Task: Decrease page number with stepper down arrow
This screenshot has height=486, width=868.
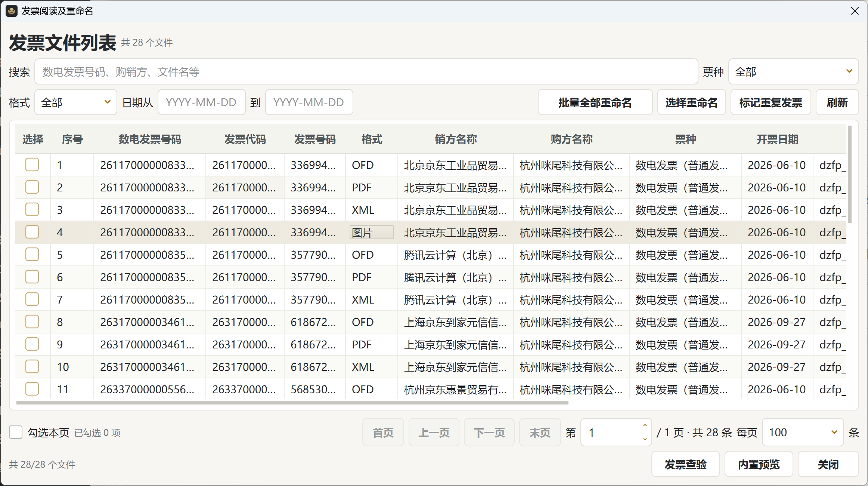Action: coord(645,439)
